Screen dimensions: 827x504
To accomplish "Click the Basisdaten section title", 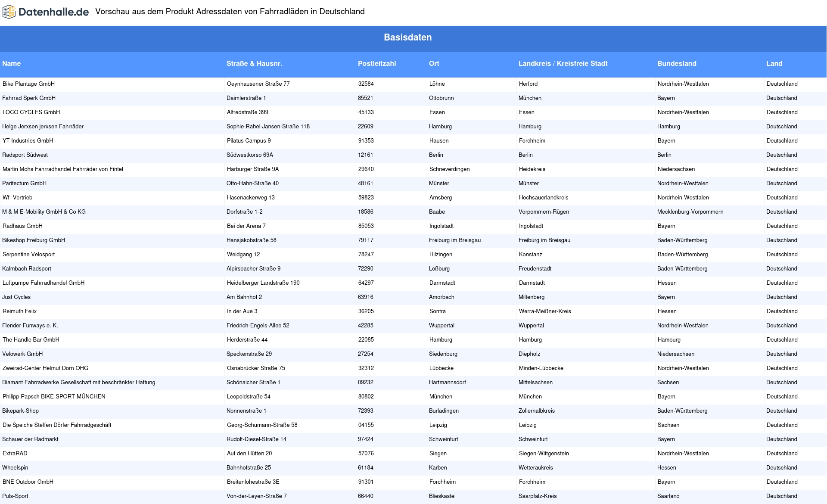I will 408,37.
